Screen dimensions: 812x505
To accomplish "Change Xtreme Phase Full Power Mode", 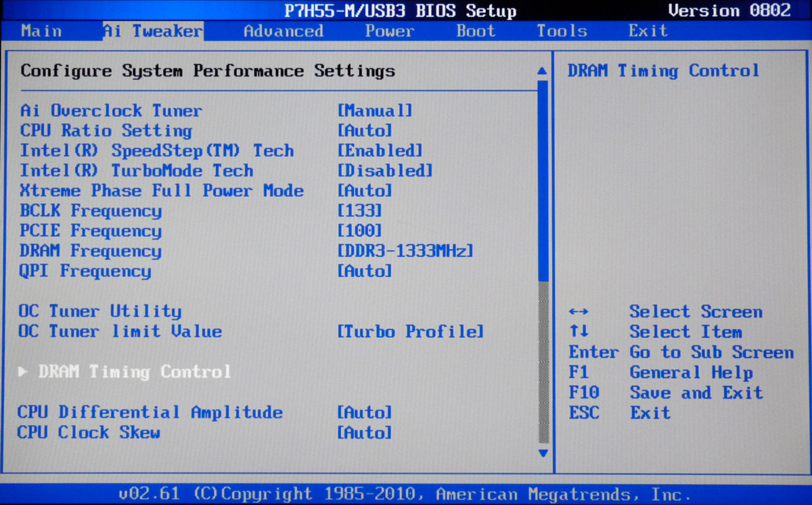I will tap(365, 190).
